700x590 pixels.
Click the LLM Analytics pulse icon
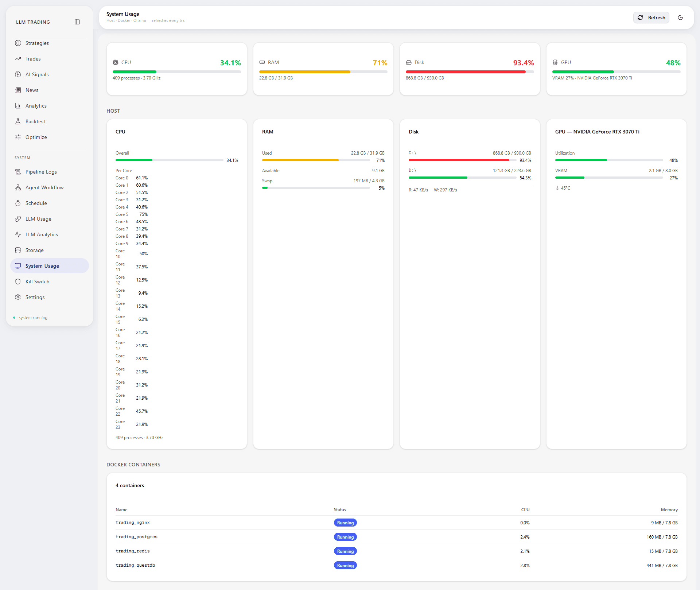tap(18, 234)
